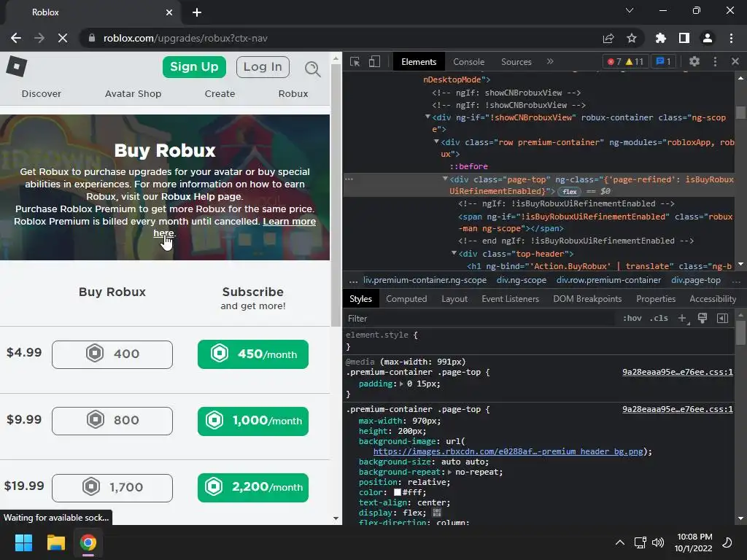
Task: Open the Properties tab
Action: tap(656, 298)
